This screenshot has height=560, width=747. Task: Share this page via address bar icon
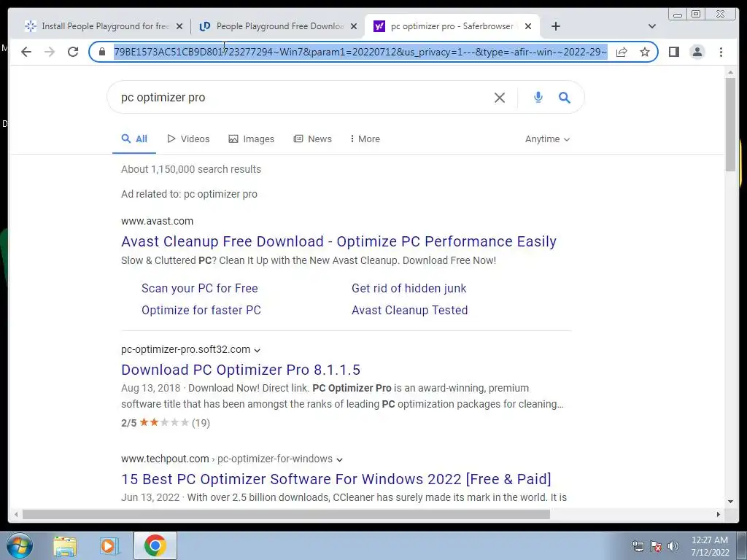pos(622,52)
